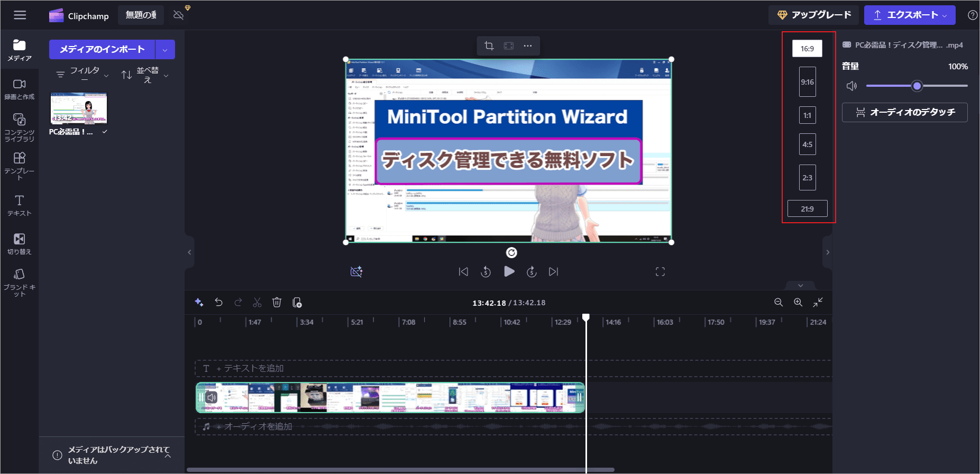The height and width of the screenshot is (474, 980).
Task: Play the video preview
Action: tap(509, 271)
